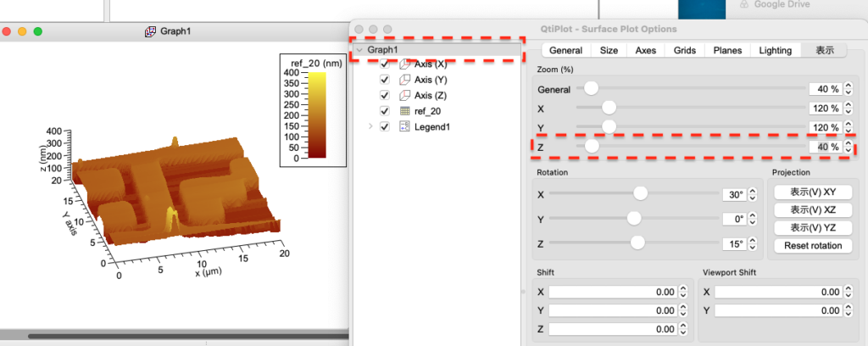The image size is (868, 346).
Task: Click the Rotation Z slider handle
Action: point(637,243)
